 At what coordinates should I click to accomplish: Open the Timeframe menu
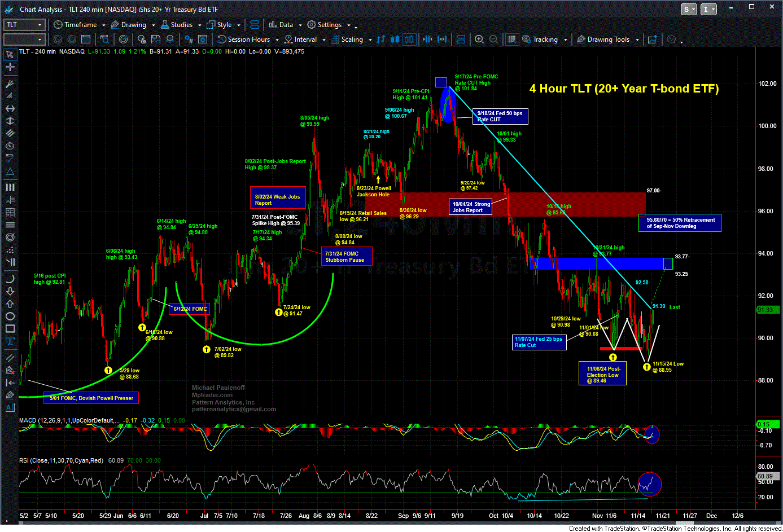tap(75, 25)
